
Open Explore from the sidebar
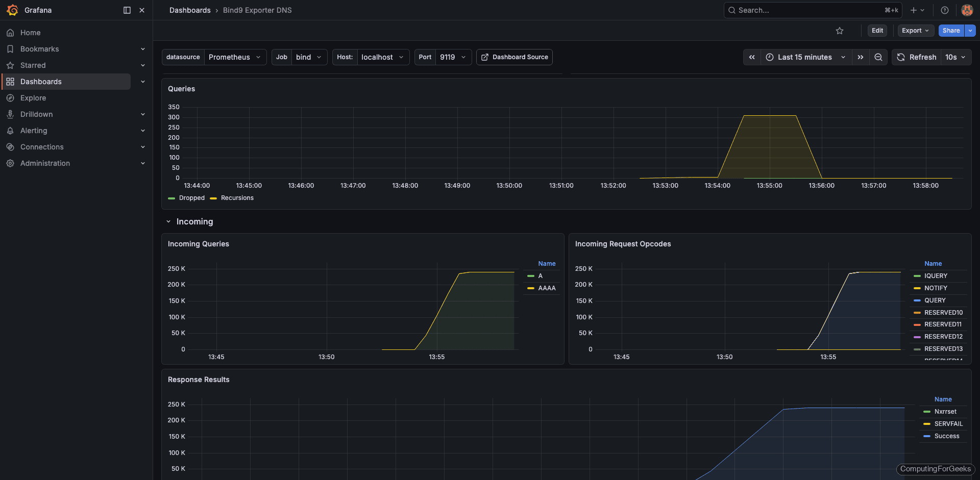pyautogui.click(x=33, y=97)
